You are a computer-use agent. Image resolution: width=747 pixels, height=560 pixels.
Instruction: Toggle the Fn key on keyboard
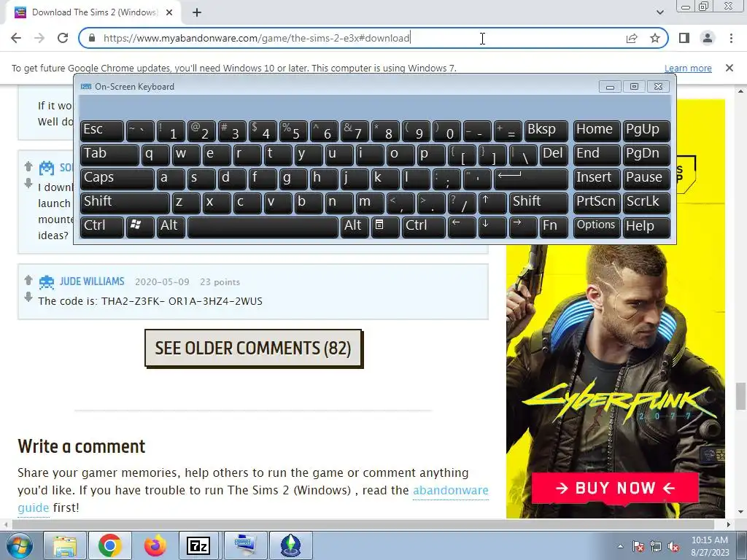click(554, 227)
